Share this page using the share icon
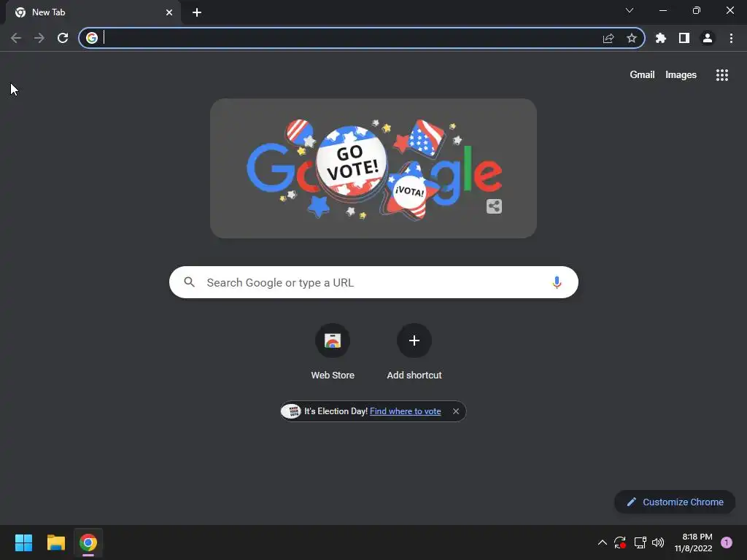This screenshot has height=560, width=747. [608, 38]
